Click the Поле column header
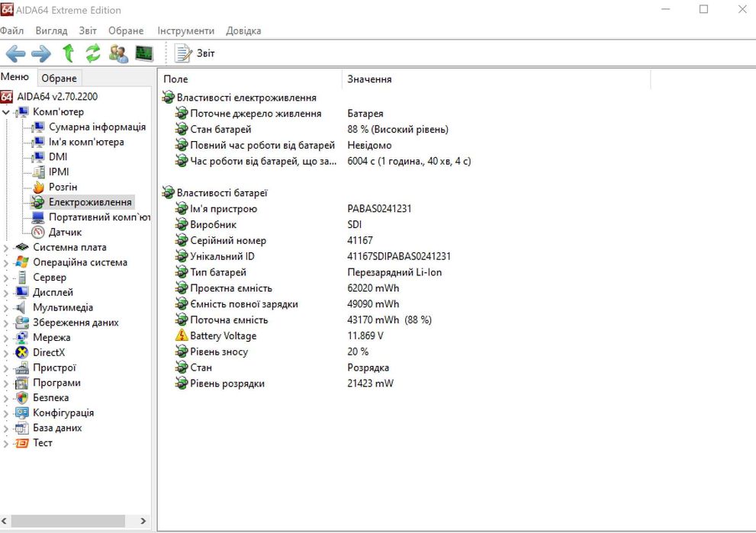 [249, 79]
